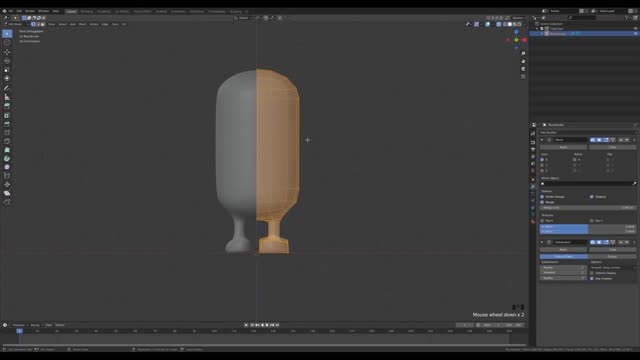
Task: Open the Playback menu in the timeline
Action: (x=19, y=325)
